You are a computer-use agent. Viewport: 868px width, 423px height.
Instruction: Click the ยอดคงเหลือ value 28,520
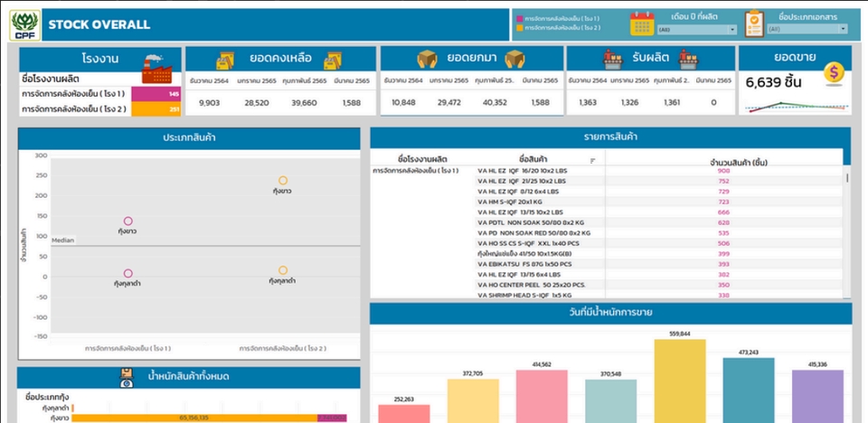coord(256,102)
